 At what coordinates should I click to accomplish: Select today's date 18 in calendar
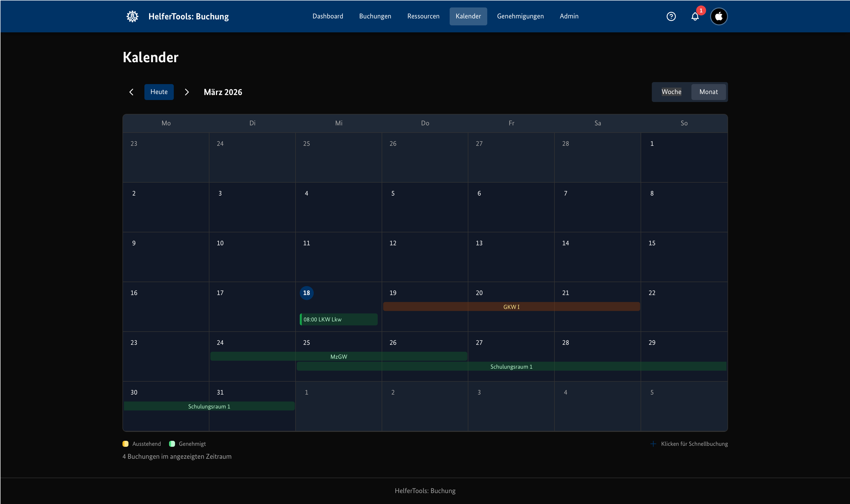tap(306, 293)
